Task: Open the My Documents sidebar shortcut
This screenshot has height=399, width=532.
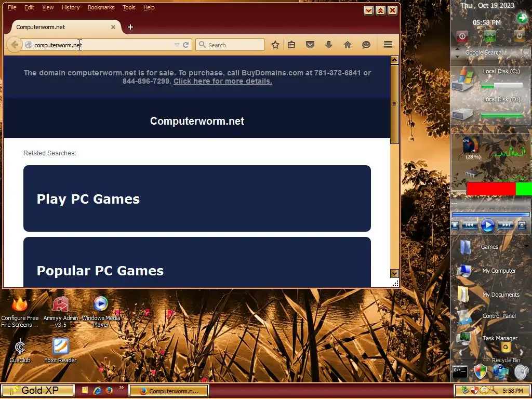Action: (488, 295)
